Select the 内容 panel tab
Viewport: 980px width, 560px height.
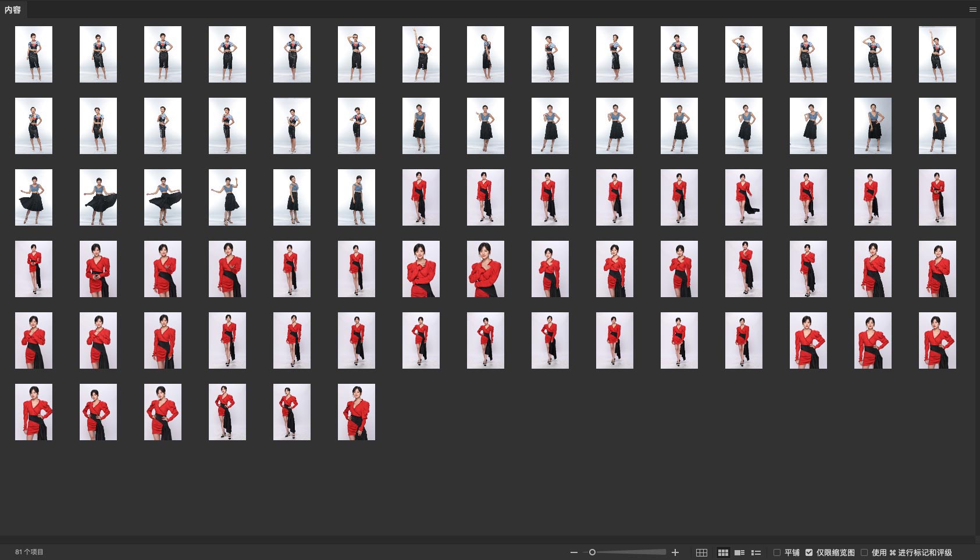tap(13, 9)
